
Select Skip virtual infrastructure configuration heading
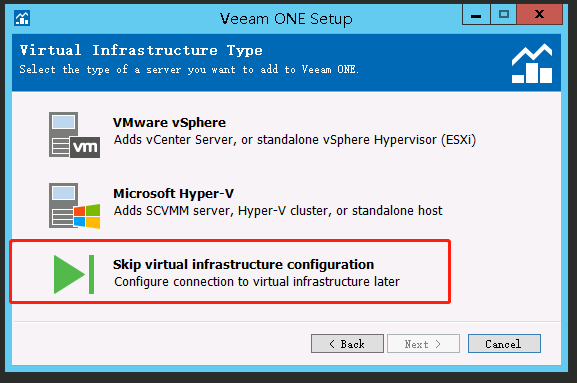tap(243, 265)
